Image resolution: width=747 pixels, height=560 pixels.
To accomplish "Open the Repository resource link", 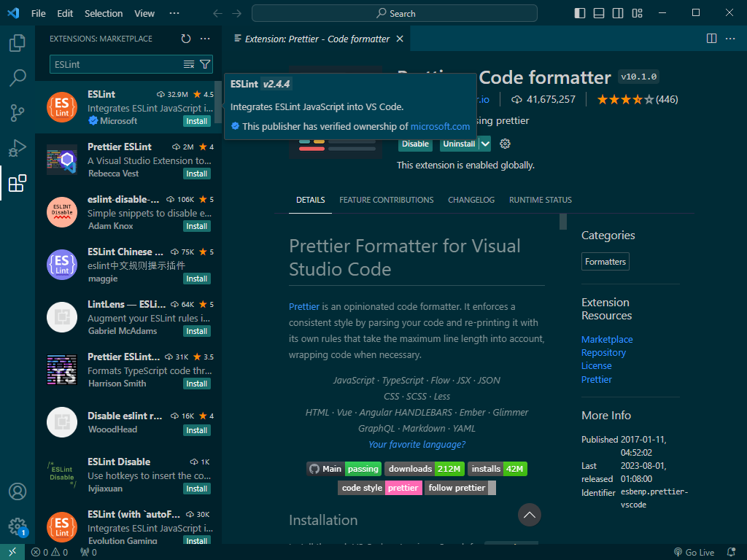I will [x=603, y=353].
